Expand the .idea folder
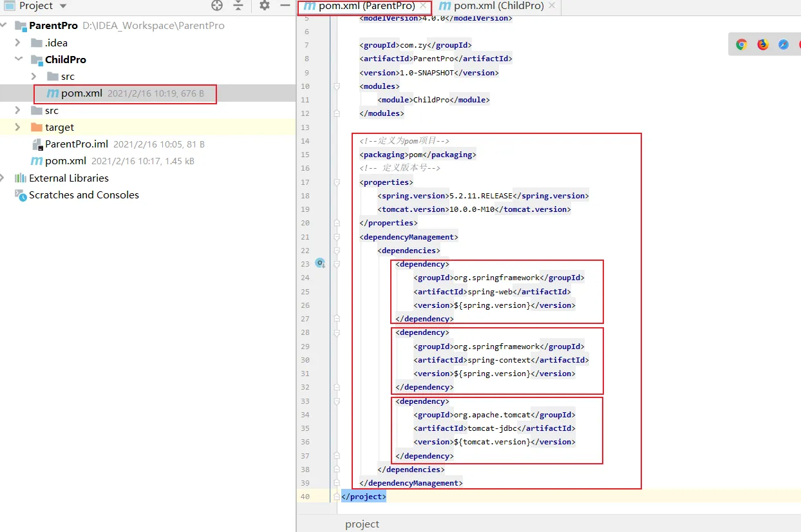This screenshot has height=532, width=801. coord(18,43)
